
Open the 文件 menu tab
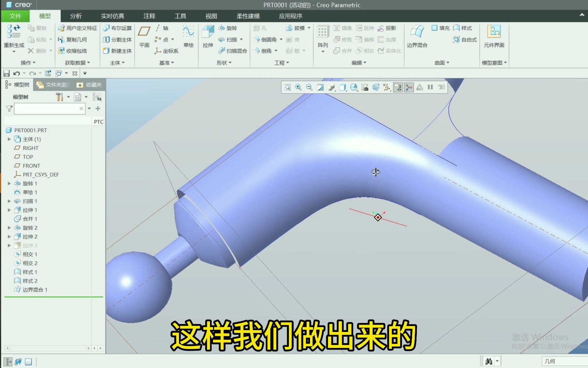pyautogui.click(x=15, y=16)
